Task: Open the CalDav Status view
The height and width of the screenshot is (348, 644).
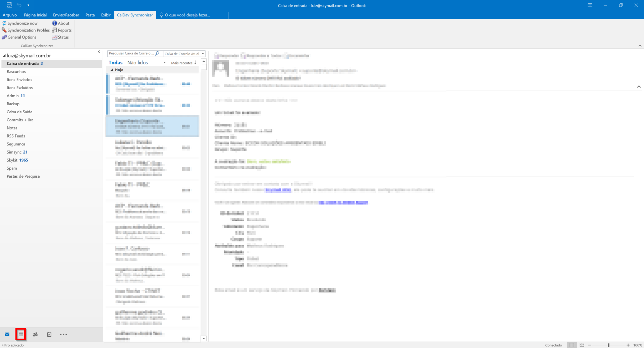Action: pyautogui.click(x=60, y=37)
